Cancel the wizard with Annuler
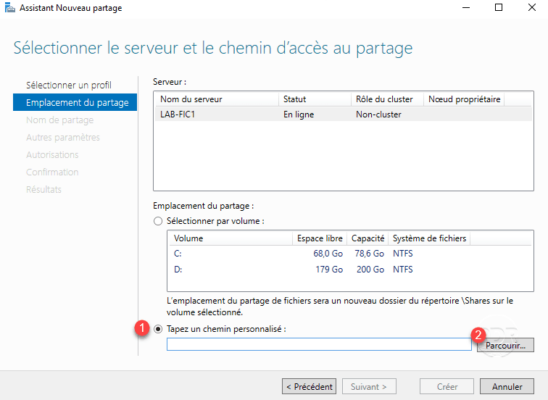This screenshot has height=400, width=548. 507,386
